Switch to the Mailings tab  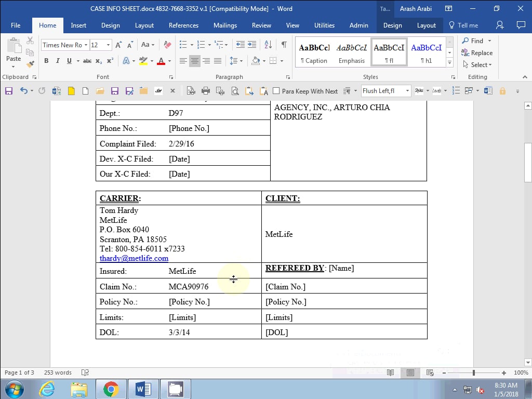(225, 25)
